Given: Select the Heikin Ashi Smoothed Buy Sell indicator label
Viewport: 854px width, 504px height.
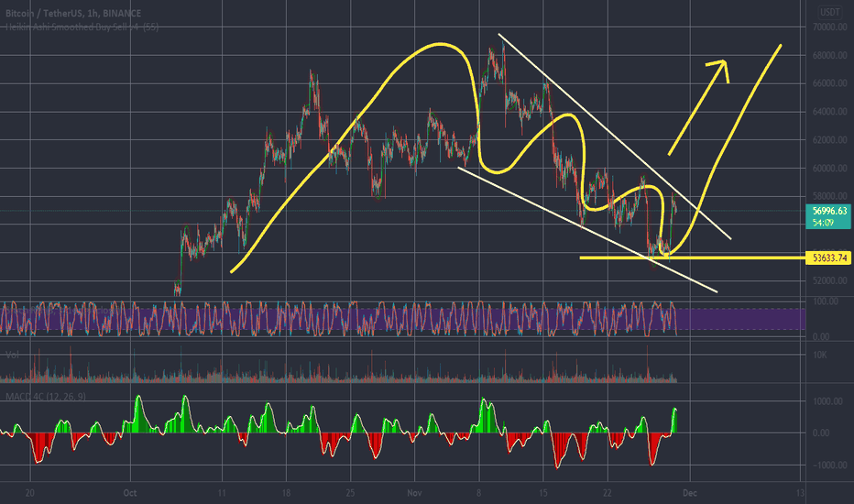Looking at the screenshot, I should pyautogui.click(x=82, y=27).
